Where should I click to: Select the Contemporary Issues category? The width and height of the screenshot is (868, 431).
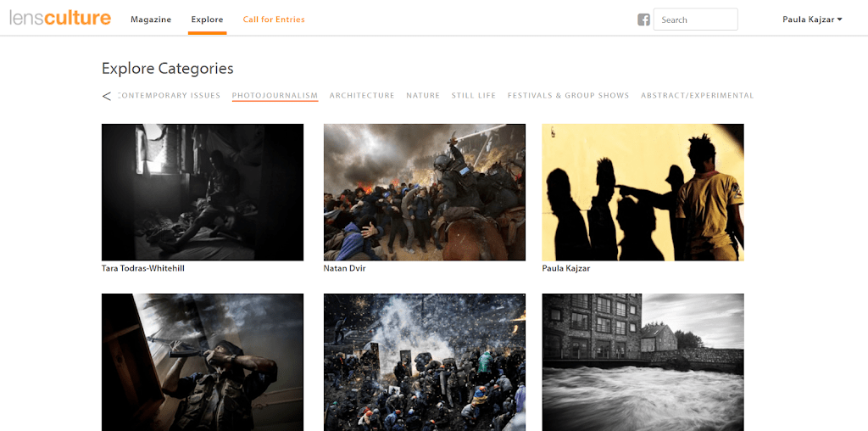(170, 96)
